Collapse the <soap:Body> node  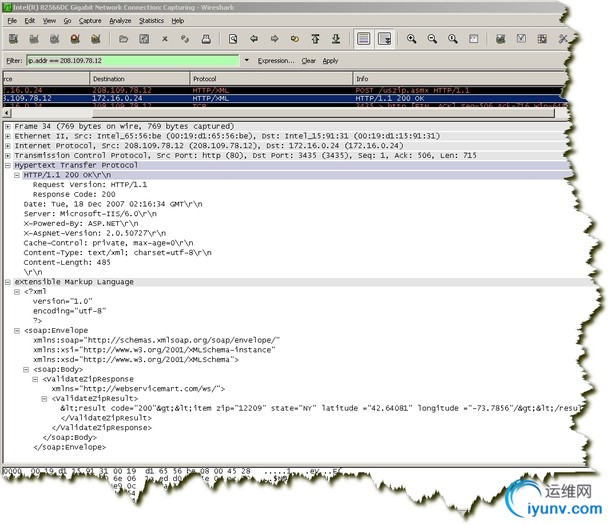coord(26,370)
